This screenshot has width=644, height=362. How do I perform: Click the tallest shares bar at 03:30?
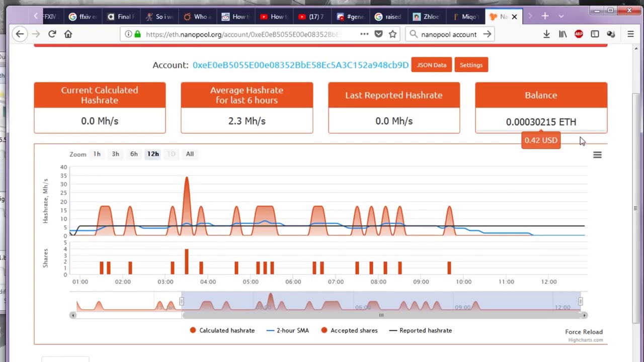(187, 261)
